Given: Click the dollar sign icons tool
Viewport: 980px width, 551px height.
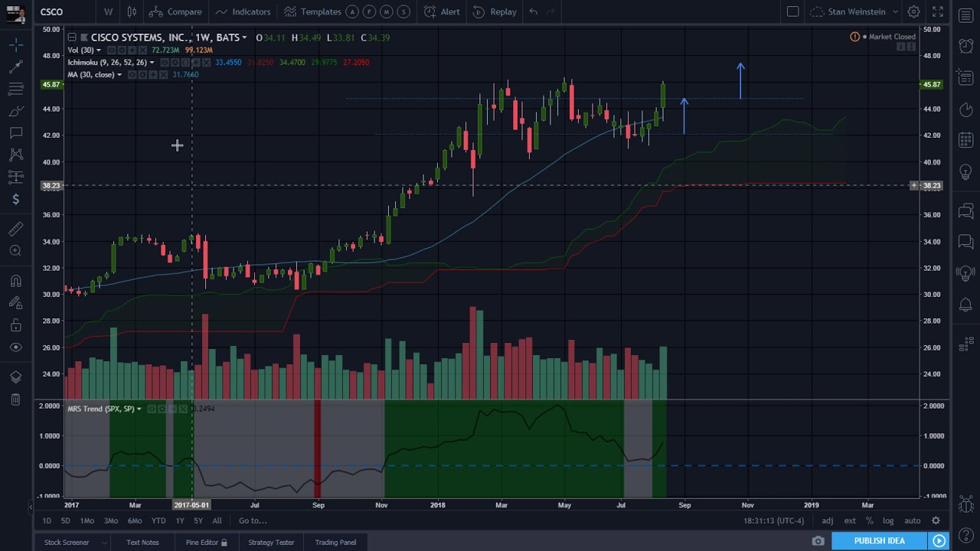Looking at the screenshot, I should (x=15, y=199).
